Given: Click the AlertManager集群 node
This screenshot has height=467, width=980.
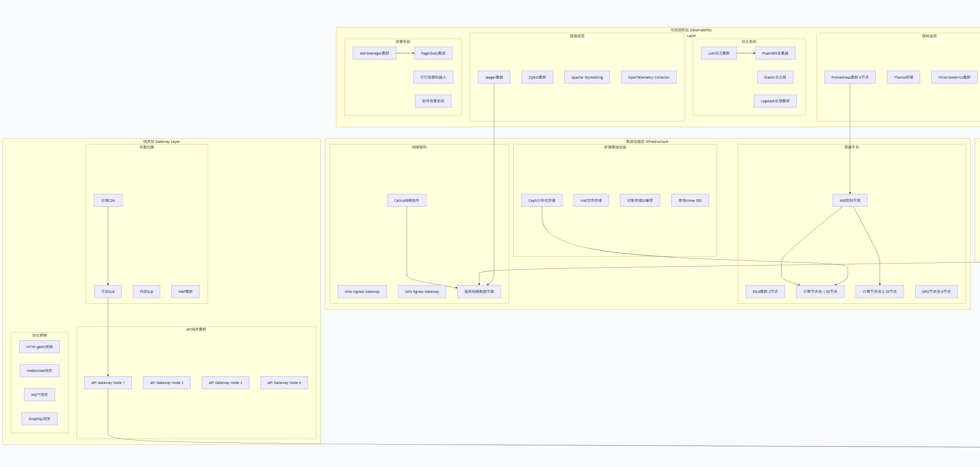Looking at the screenshot, I should 374,53.
